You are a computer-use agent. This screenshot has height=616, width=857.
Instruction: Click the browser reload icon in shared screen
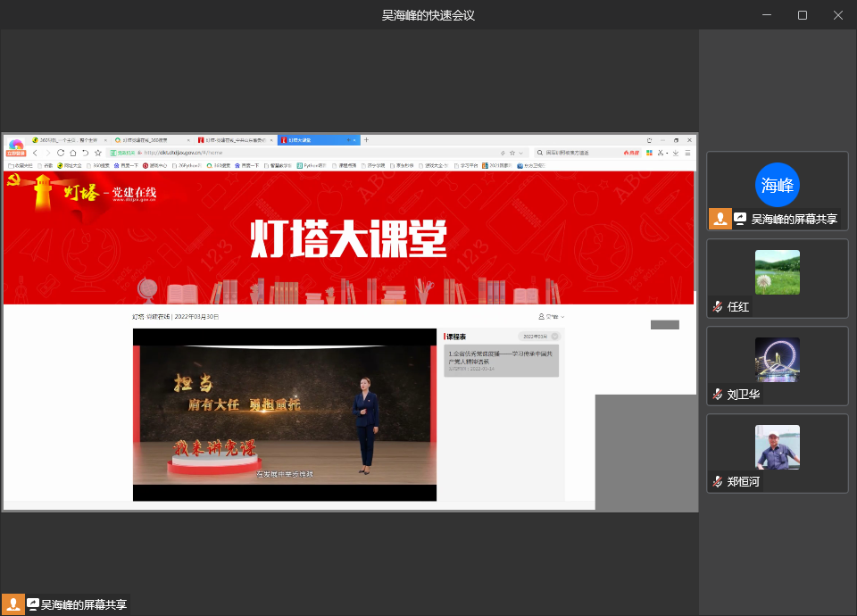point(61,154)
